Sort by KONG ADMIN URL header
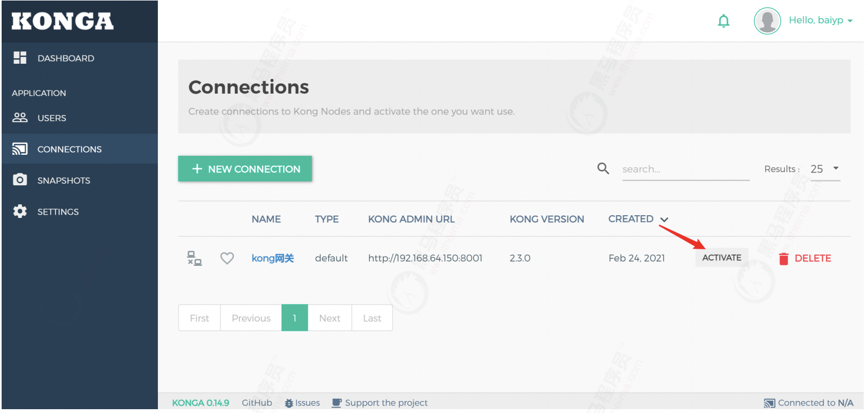This screenshot has height=413, width=868. 411,219
